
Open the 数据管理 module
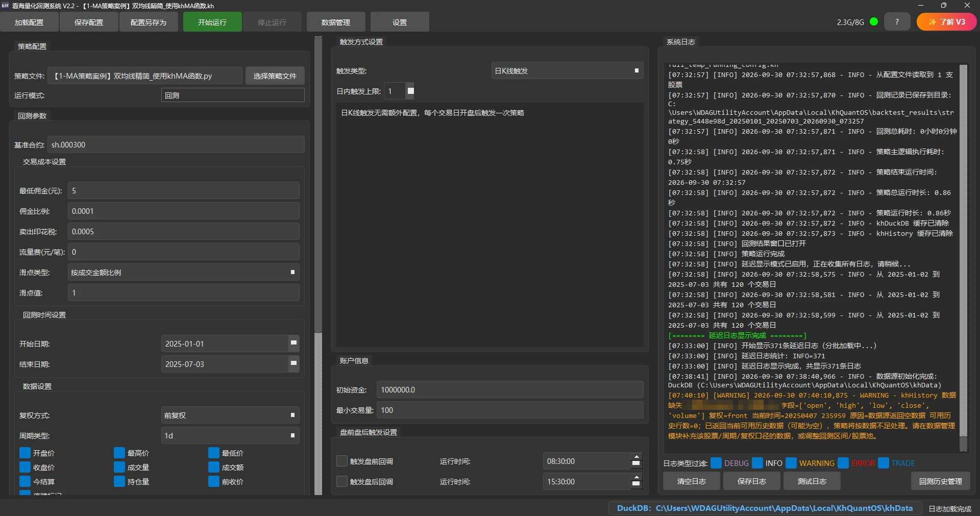click(336, 22)
